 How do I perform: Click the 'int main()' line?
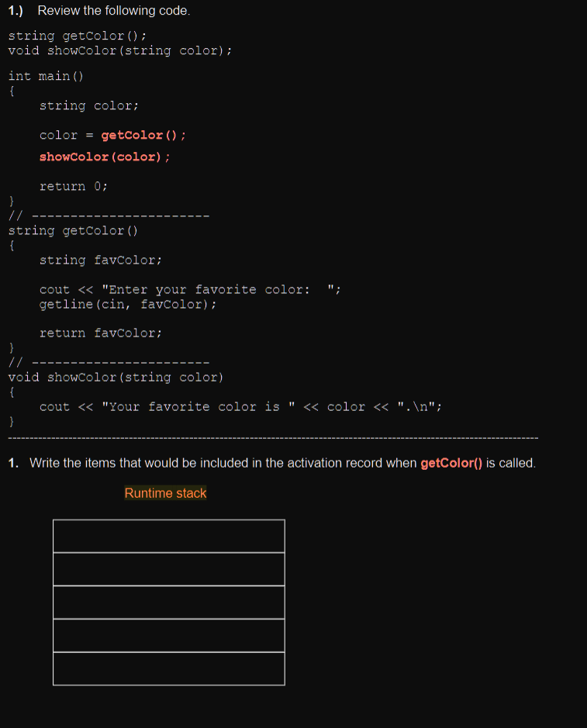tap(46, 76)
